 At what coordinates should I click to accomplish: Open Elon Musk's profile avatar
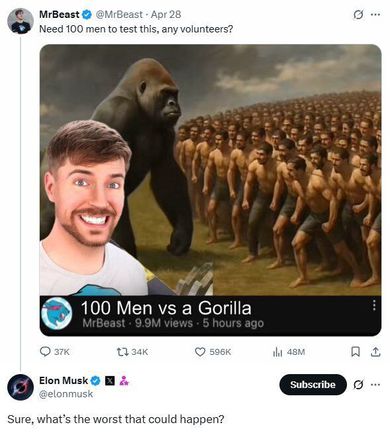[x=20, y=387]
